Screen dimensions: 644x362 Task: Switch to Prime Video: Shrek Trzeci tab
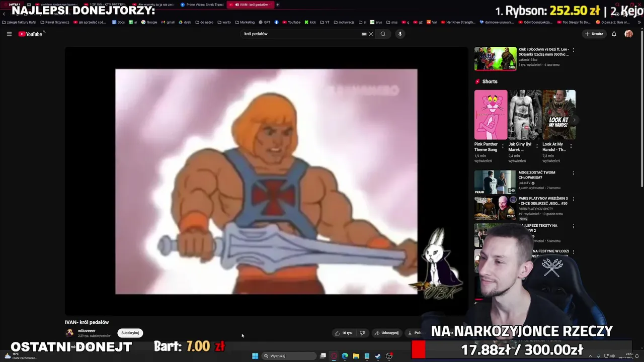[202, 5]
